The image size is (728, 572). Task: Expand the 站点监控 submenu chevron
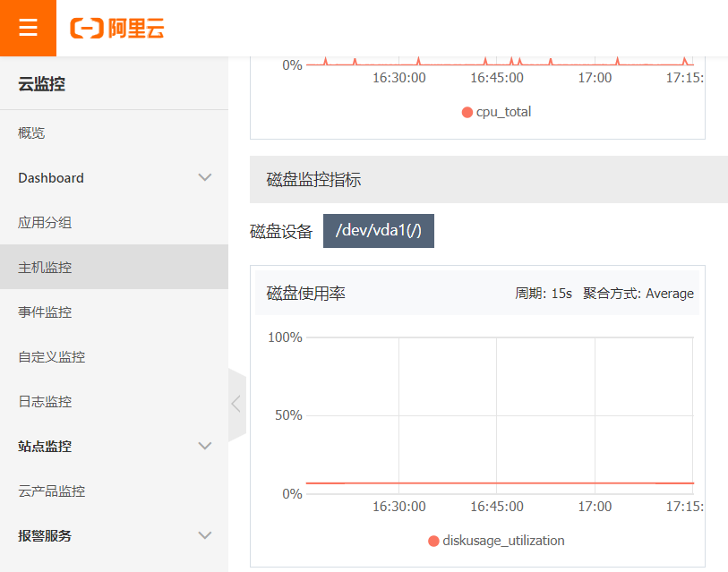coord(205,446)
